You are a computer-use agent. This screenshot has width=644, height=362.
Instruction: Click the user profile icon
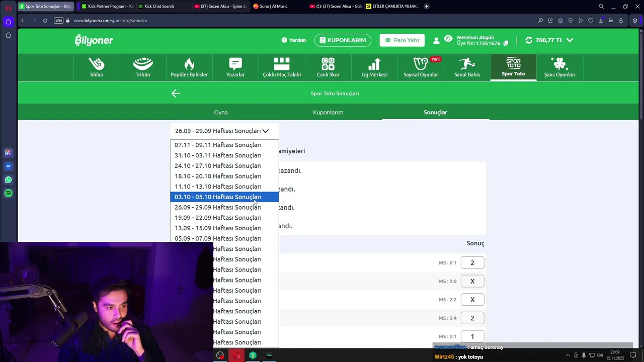coord(436,40)
